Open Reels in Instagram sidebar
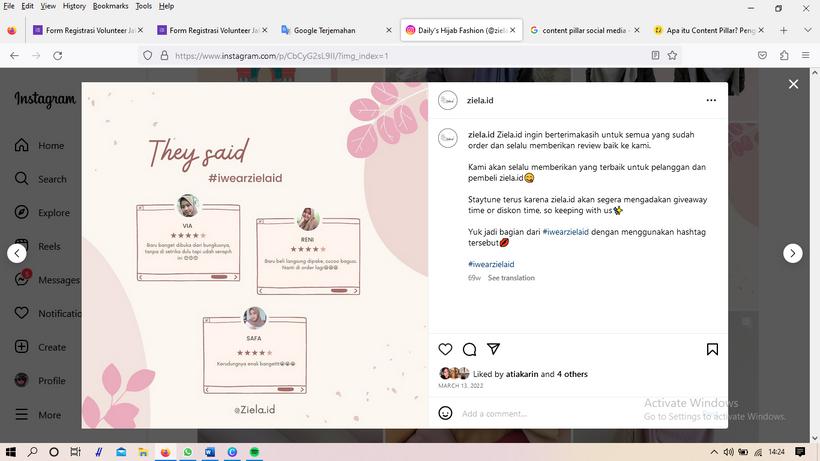Screen dimensions: 820x461 pyautogui.click(x=38, y=246)
